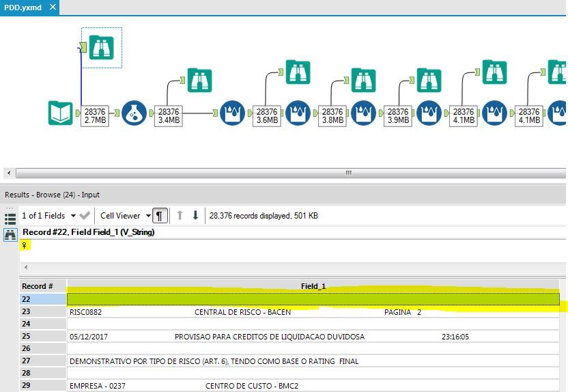Select the Browse tool above the 3.8MB anchor

coord(363,80)
